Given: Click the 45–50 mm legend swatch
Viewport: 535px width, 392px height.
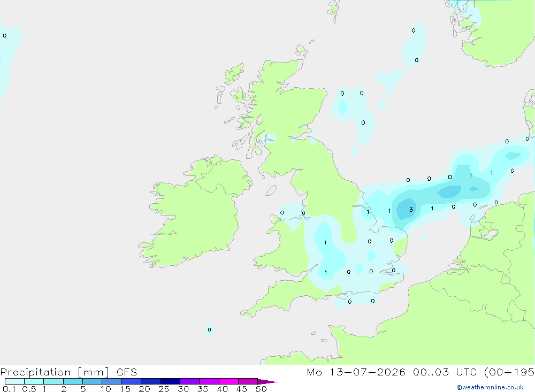Looking at the screenshot, I should click(248, 381).
